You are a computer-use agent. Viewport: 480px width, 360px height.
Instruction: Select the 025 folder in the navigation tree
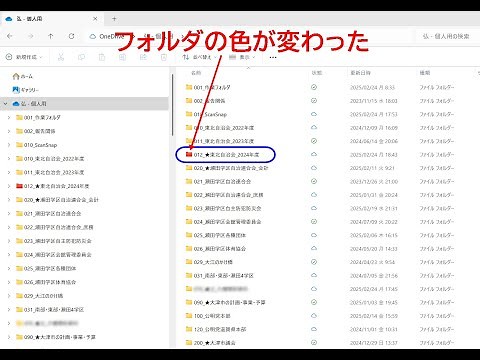click(50, 268)
